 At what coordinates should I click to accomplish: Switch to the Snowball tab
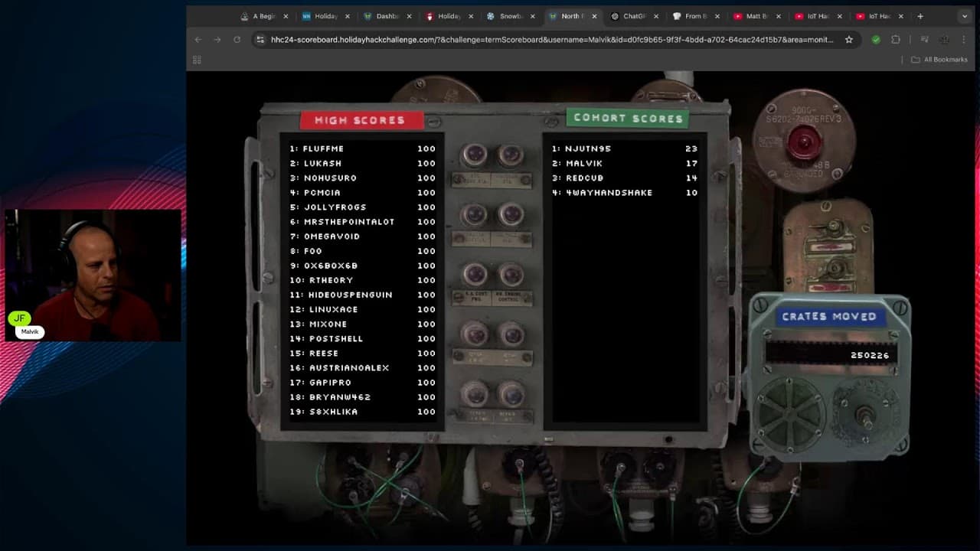tap(505, 16)
